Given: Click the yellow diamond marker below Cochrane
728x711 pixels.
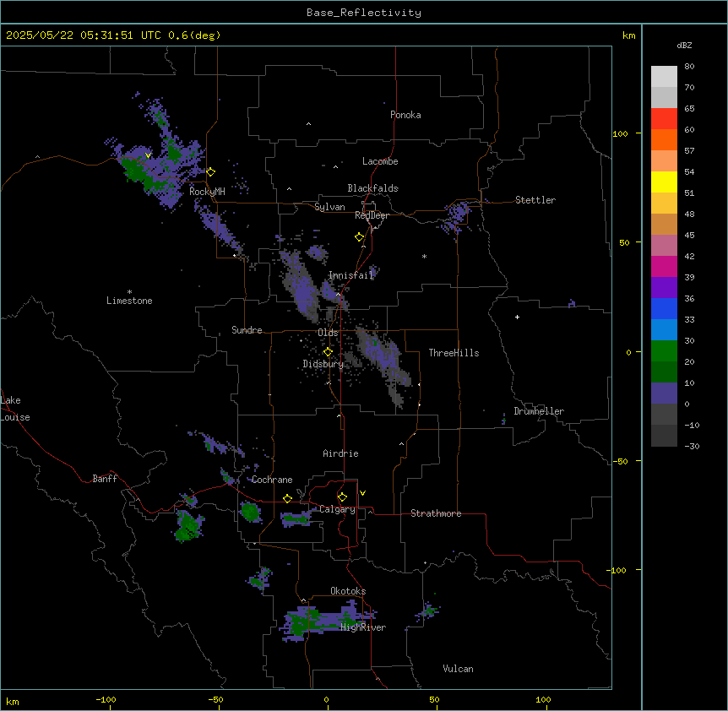Looking at the screenshot, I should coord(287,498).
